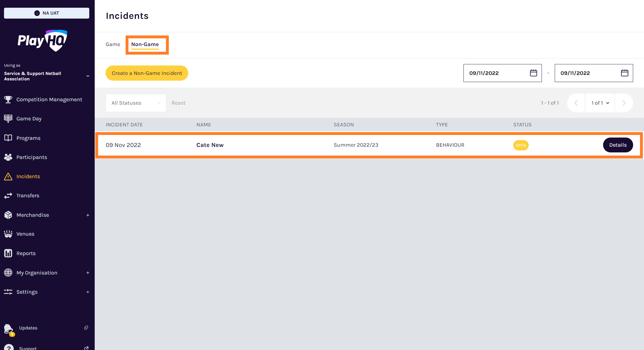This screenshot has width=644, height=350.
Task: Reset the status filter
Action: click(x=179, y=103)
